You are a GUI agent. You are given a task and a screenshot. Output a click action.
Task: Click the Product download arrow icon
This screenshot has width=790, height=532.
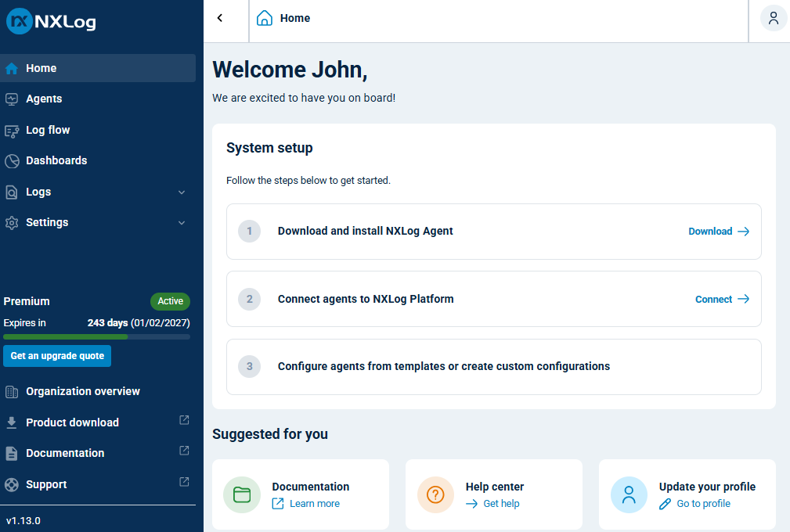point(12,422)
